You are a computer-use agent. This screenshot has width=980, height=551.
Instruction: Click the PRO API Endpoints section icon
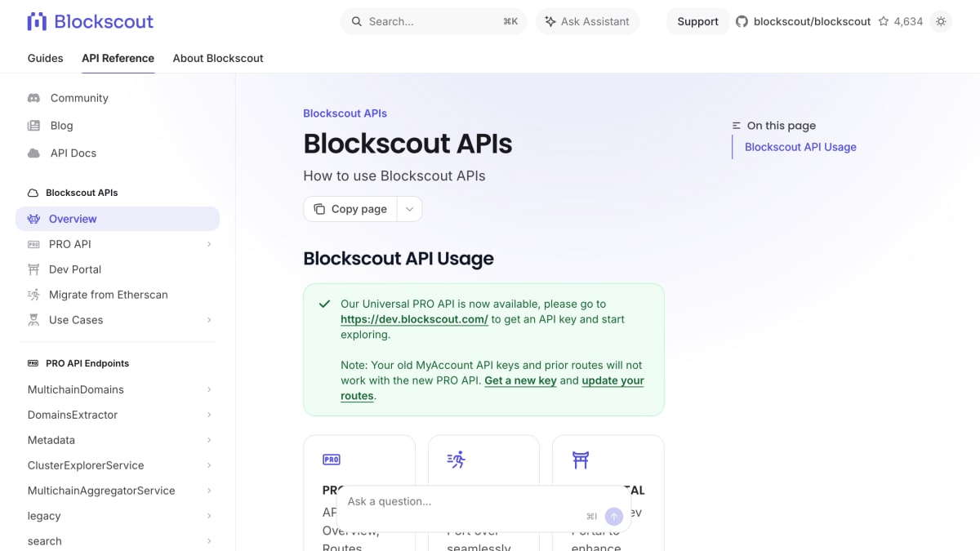point(33,363)
